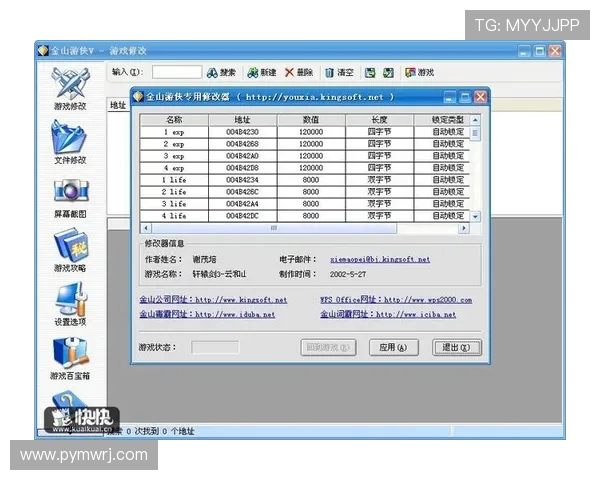Click the horizontal scrollbar thumb
The image size is (600, 480).
coord(274,228)
